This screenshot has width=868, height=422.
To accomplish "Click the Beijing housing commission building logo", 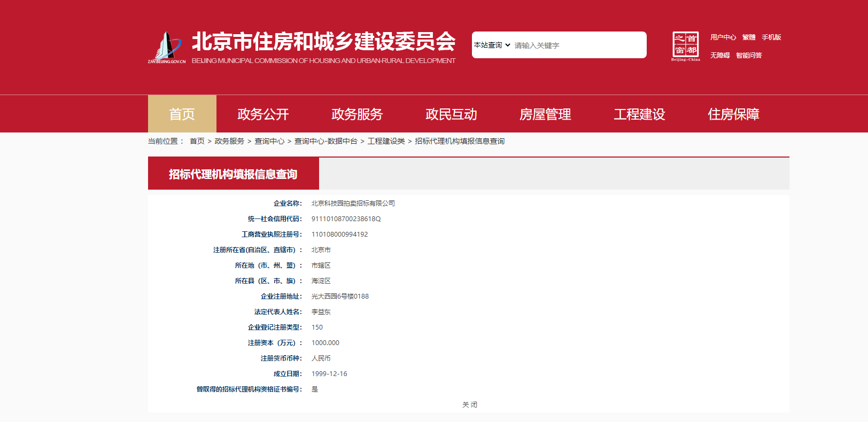I will click(x=166, y=47).
